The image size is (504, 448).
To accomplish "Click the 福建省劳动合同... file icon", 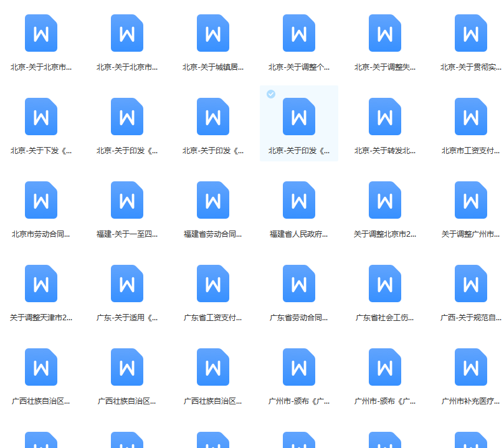I will (x=213, y=200).
